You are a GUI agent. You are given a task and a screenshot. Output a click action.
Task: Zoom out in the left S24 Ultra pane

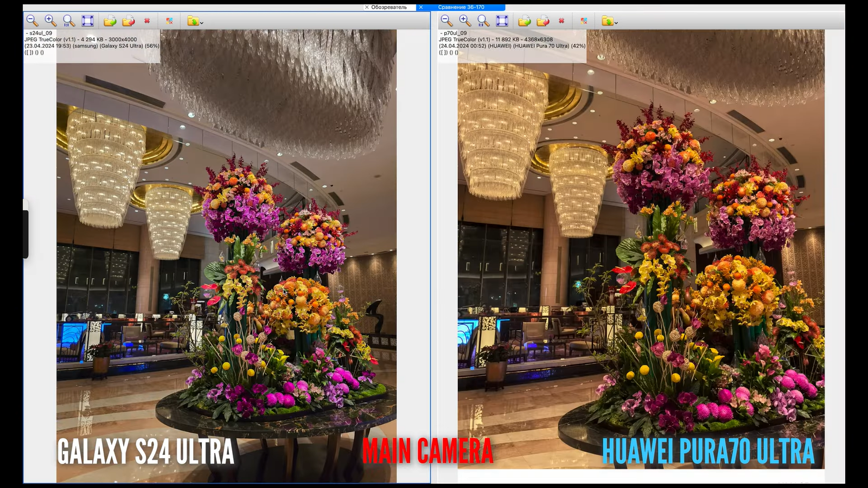pos(33,21)
